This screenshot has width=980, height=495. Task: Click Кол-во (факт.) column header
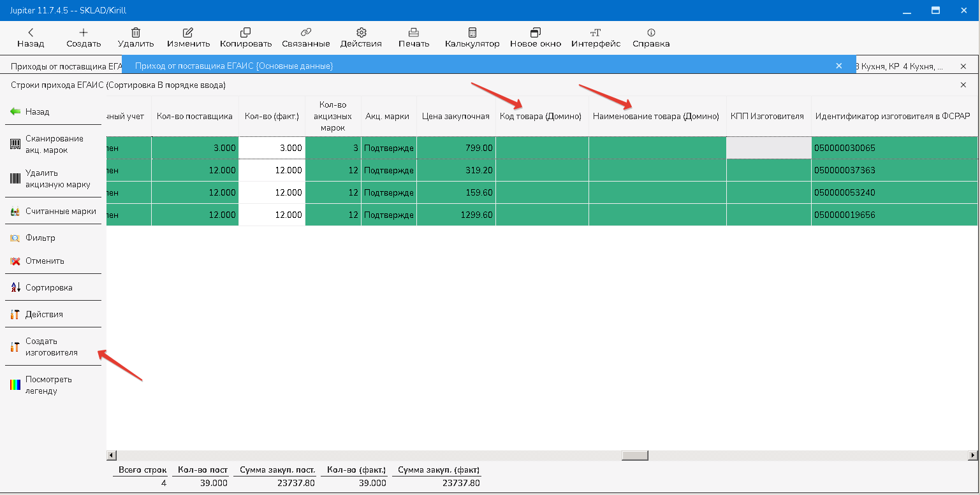coord(272,116)
